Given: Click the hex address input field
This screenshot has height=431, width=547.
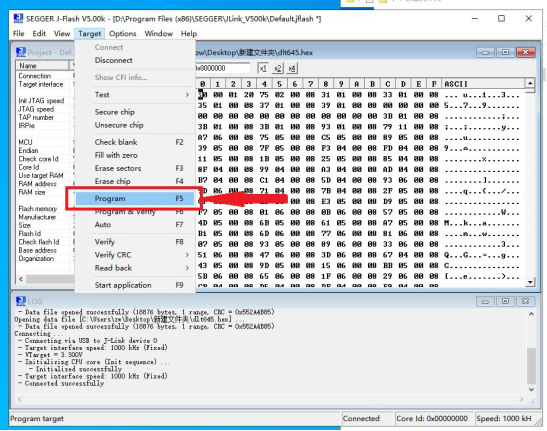Looking at the screenshot, I should click(x=223, y=68).
